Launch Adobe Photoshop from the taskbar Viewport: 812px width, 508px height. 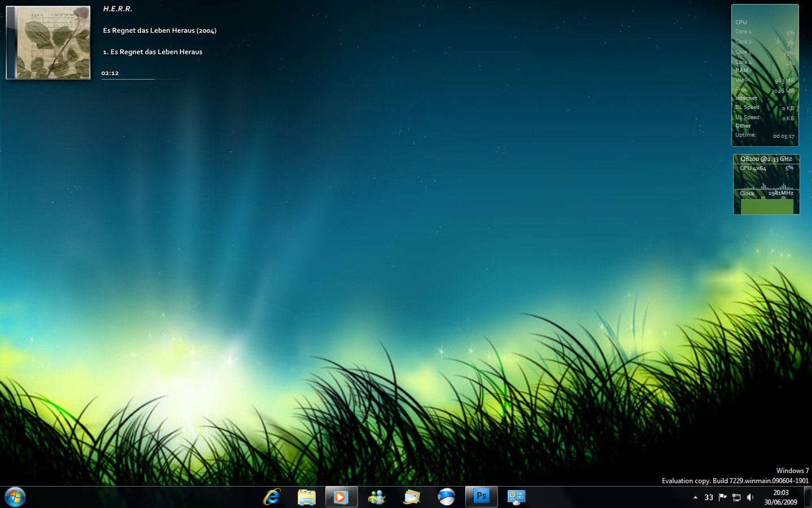point(481,497)
